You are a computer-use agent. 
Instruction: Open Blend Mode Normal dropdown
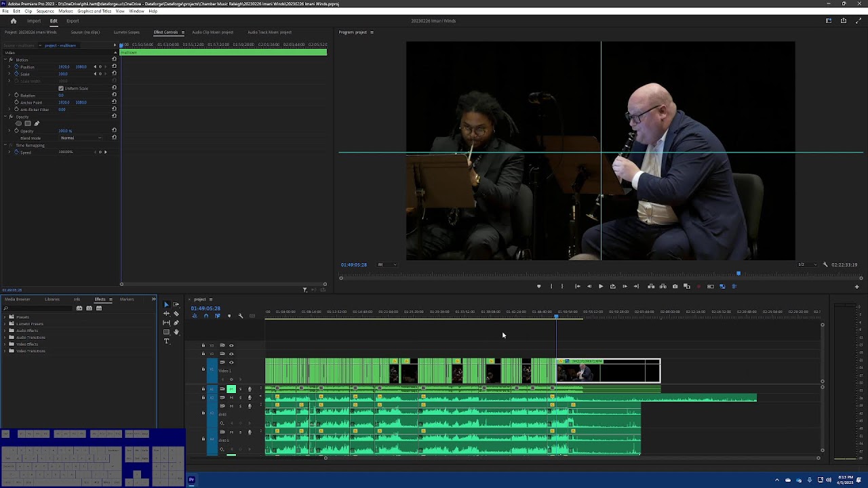pos(81,138)
